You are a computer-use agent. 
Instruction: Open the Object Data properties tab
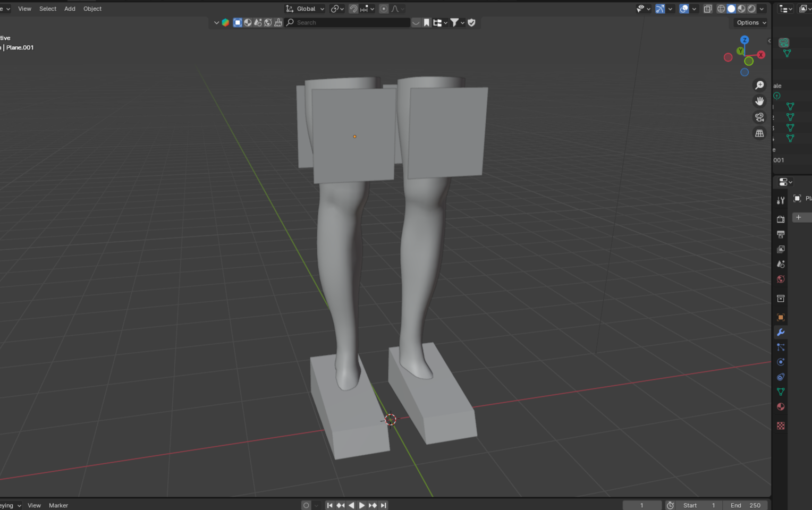(781, 392)
